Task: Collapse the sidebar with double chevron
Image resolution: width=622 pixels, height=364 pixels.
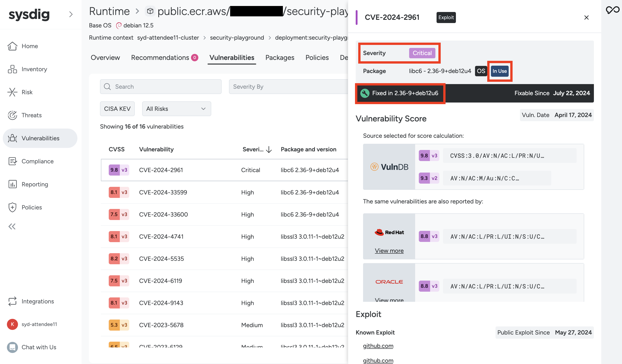Action: pyautogui.click(x=12, y=226)
